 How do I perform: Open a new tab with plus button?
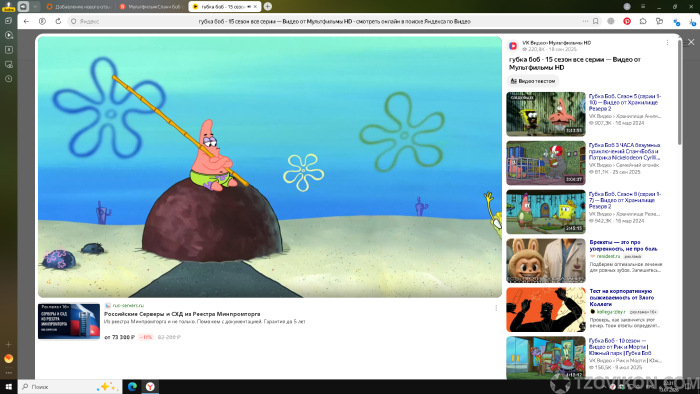268,7
